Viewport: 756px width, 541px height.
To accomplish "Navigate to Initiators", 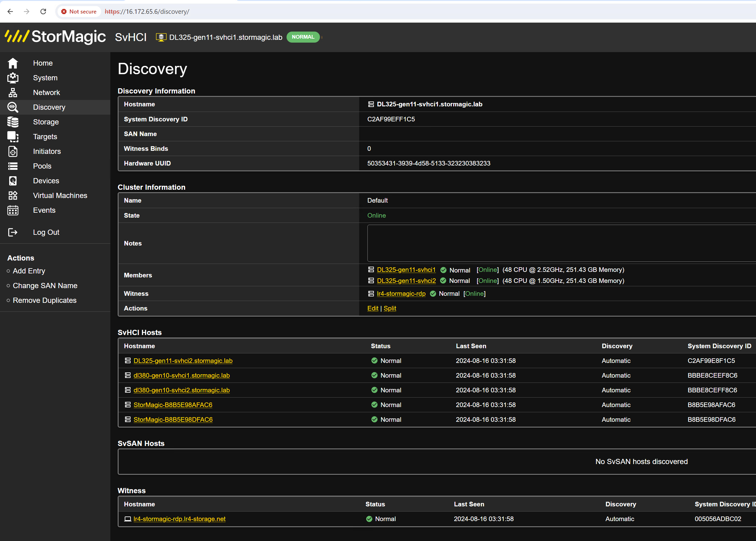I will (47, 151).
